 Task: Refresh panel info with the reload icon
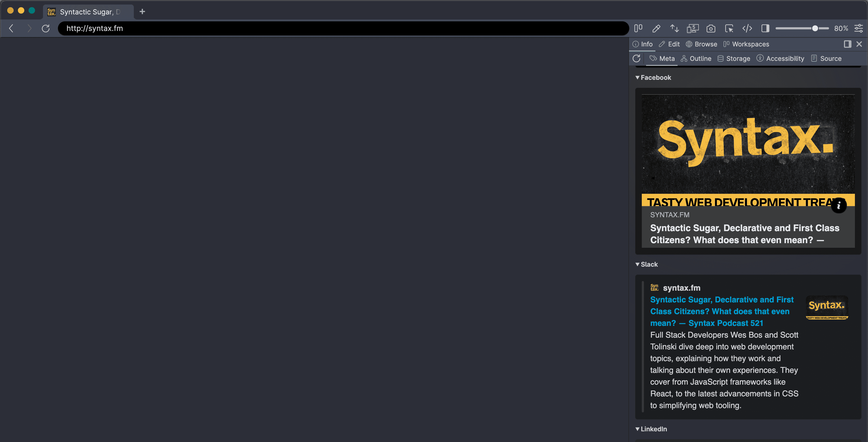636,58
